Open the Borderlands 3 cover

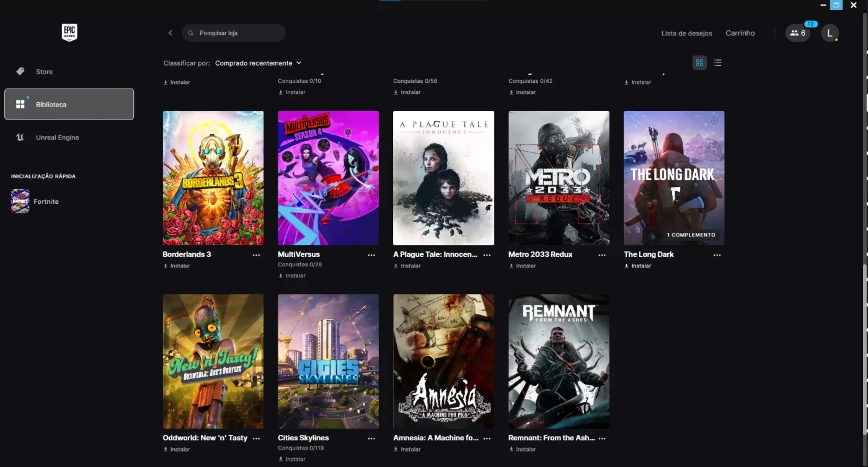pyautogui.click(x=213, y=178)
